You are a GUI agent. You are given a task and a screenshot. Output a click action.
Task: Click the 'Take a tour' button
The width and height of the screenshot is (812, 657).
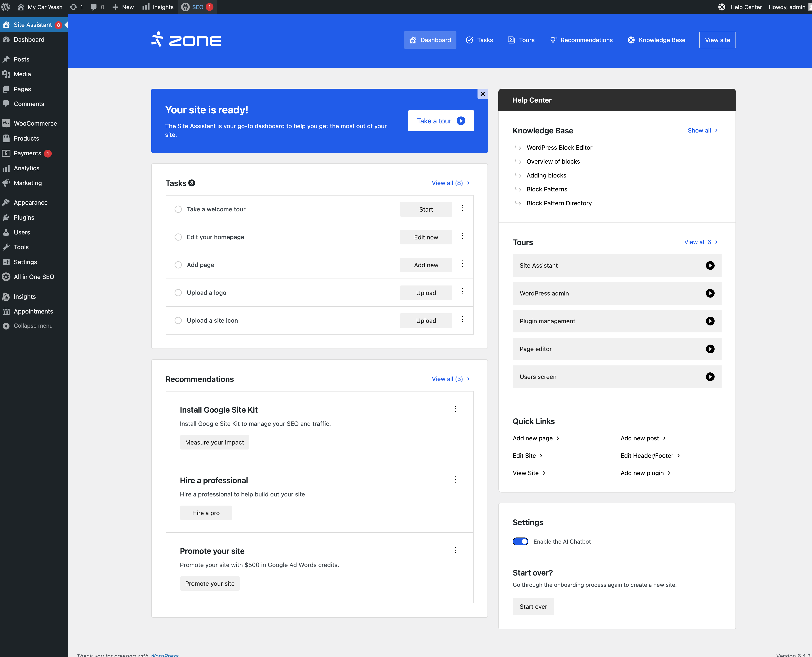[441, 121]
